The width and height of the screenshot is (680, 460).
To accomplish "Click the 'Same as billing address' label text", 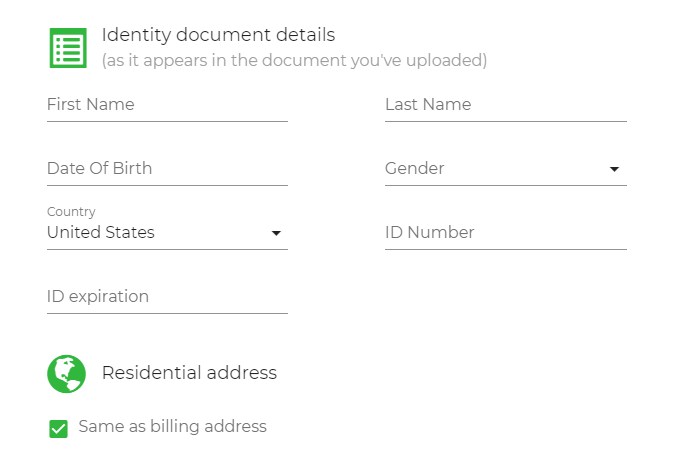I will tap(172, 426).
